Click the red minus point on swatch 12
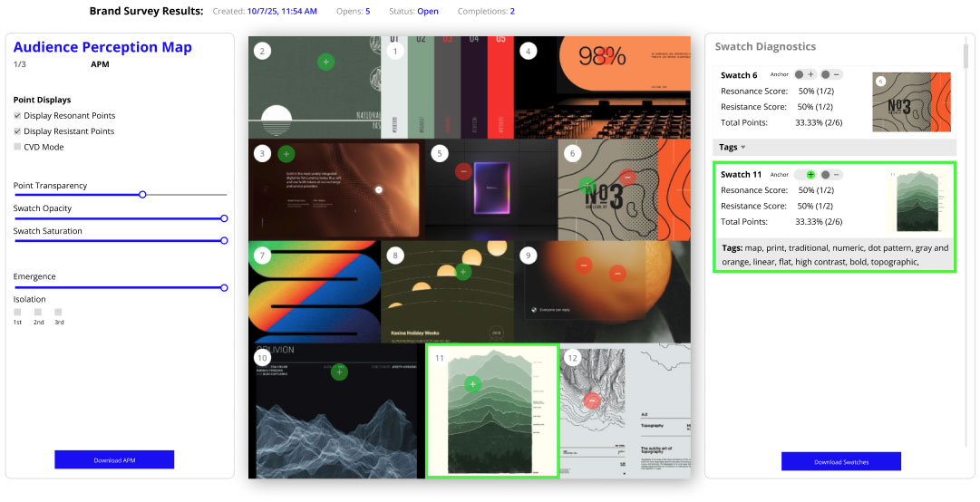 pos(592,401)
